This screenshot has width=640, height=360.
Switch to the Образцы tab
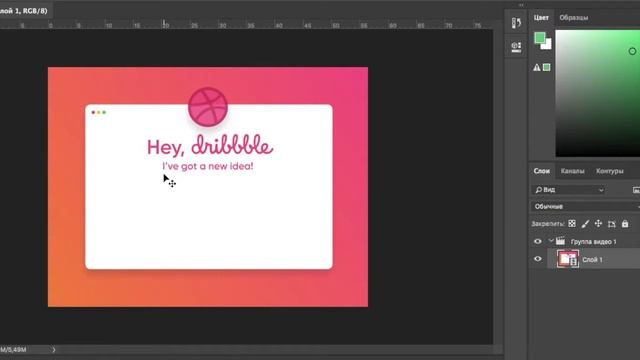tap(573, 18)
